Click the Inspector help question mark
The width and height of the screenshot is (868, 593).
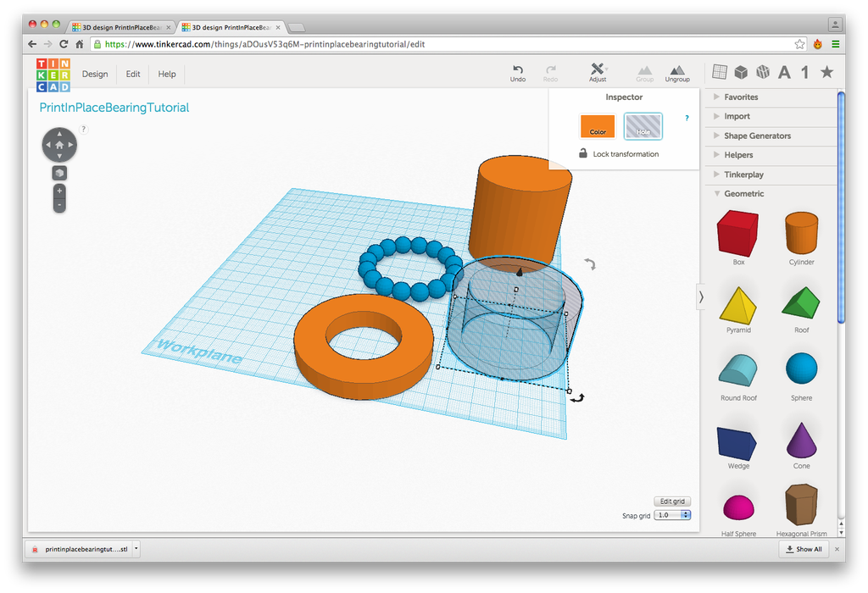[x=687, y=118]
